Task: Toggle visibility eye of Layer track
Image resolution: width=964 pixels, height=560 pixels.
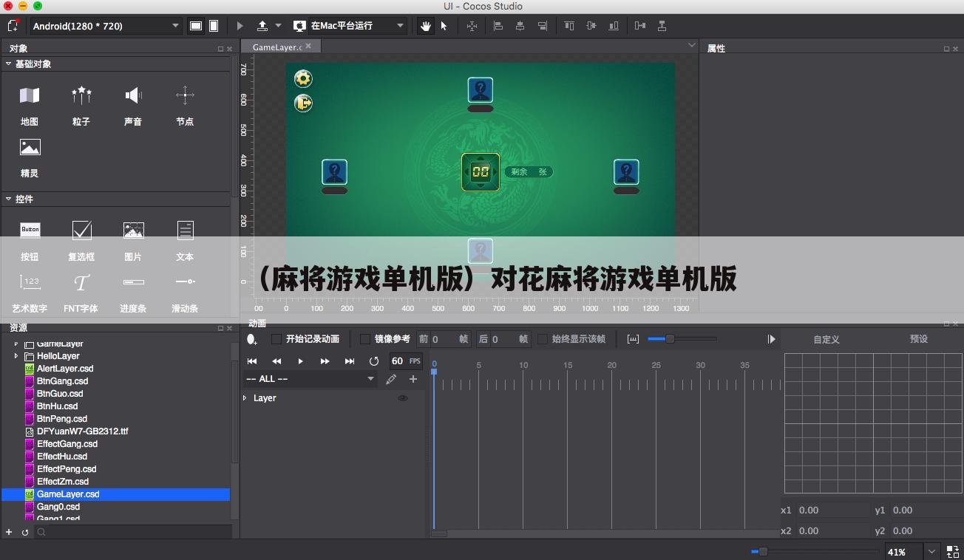Action: tap(403, 398)
